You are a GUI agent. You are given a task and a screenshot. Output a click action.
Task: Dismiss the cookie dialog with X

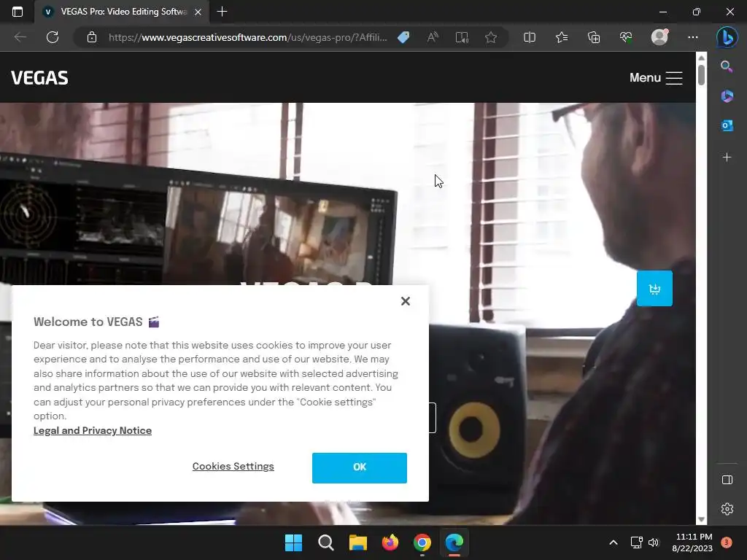click(406, 301)
